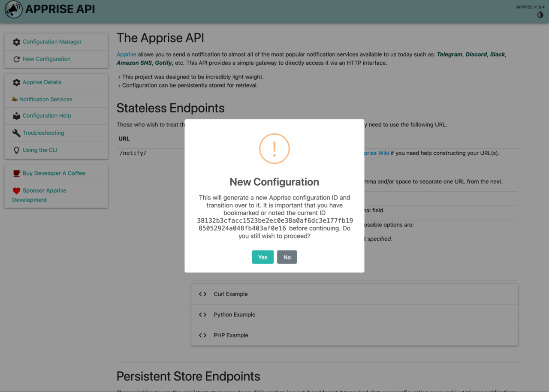Click the red heart sponsor icon
Viewport: 549px width, 392px height.
click(x=16, y=191)
